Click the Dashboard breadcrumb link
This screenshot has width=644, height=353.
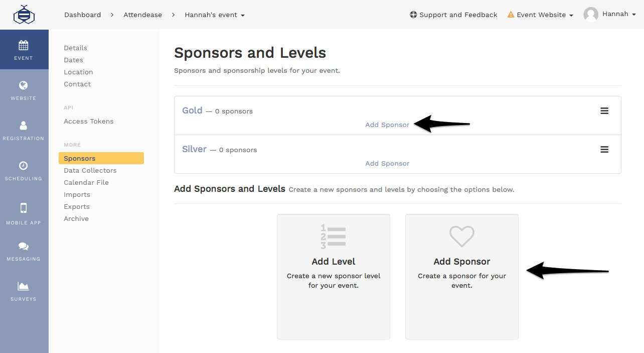click(x=82, y=15)
